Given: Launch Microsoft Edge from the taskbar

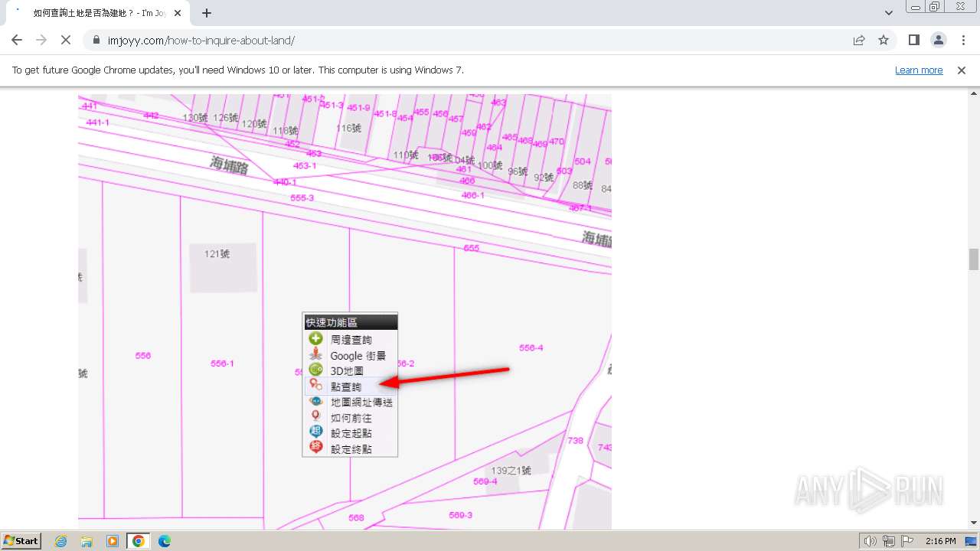Looking at the screenshot, I should (x=165, y=541).
